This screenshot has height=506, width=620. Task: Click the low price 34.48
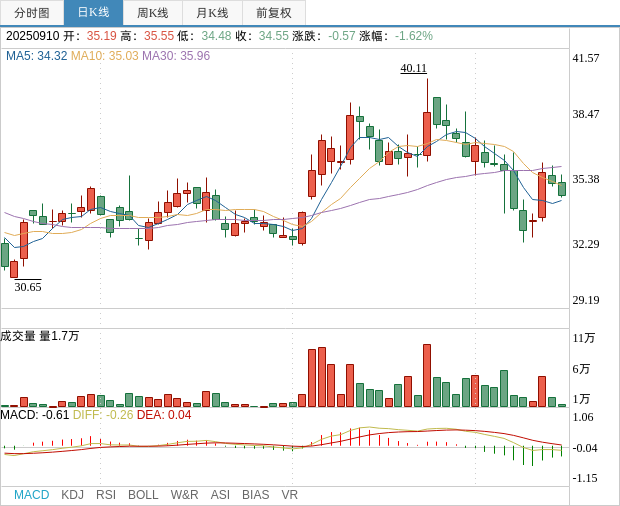pos(216,36)
